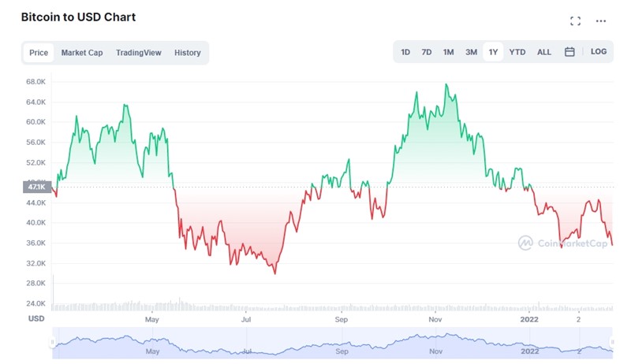
Task: Open the calendar date range picker
Action: point(569,52)
